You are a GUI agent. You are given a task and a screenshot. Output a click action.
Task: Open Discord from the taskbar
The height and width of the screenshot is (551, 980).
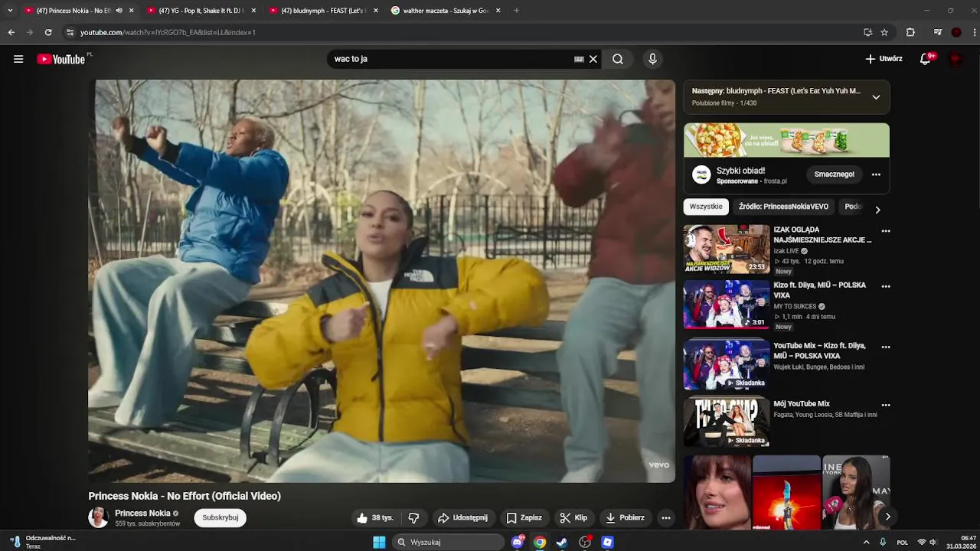coord(518,542)
